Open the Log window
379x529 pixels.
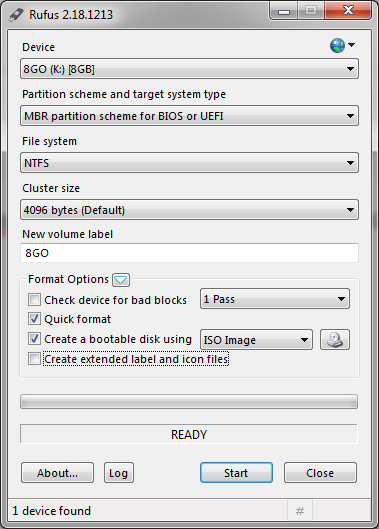point(119,473)
